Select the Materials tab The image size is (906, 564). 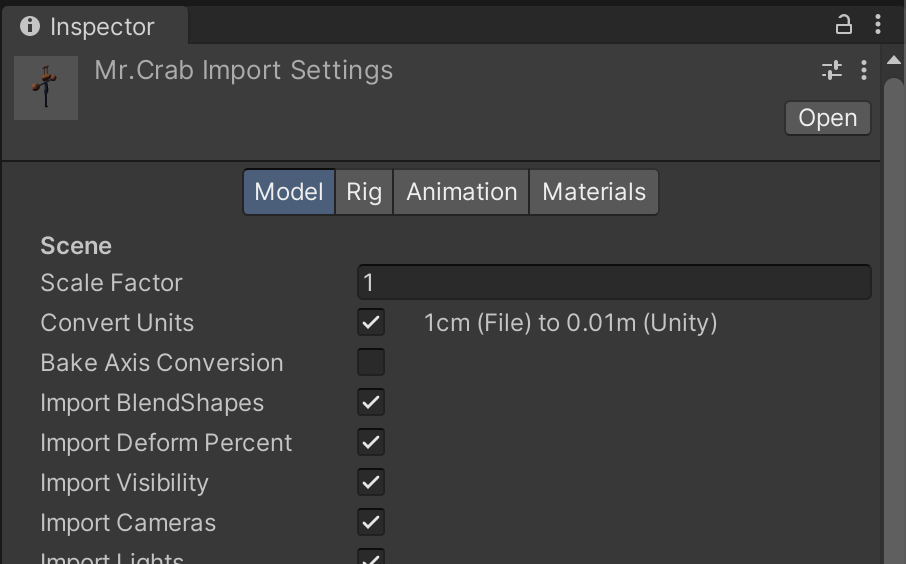tap(594, 192)
